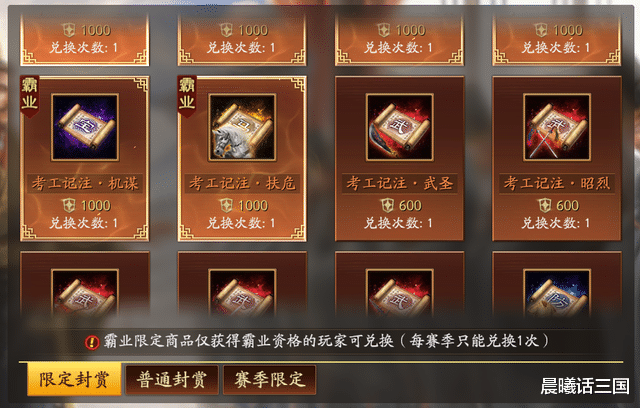Viewport: 640px width, 408px height.
Task: Open the 普通封赏 tab
Action: tap(172, 380)
